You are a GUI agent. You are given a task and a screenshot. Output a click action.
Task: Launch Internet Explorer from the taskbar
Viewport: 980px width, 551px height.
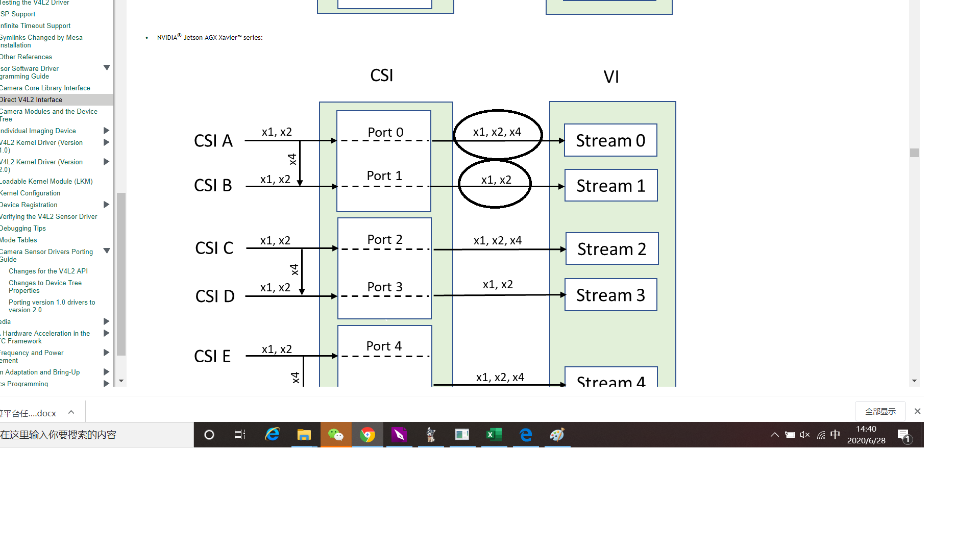coord(273,435)
